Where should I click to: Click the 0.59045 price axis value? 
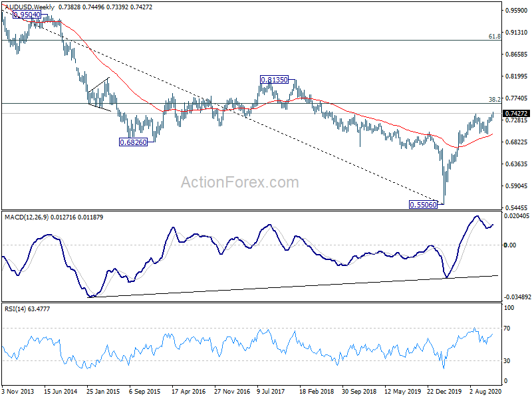[x=517, y=186]
